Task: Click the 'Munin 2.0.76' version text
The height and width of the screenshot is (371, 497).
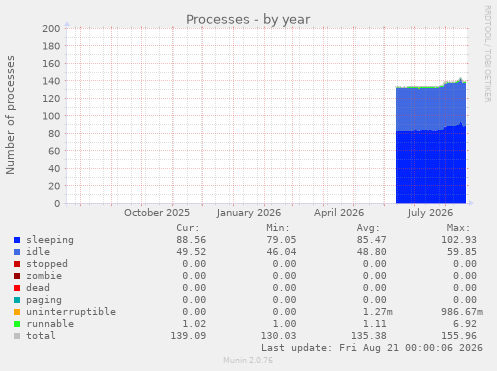Action: (x=248, y=361)
